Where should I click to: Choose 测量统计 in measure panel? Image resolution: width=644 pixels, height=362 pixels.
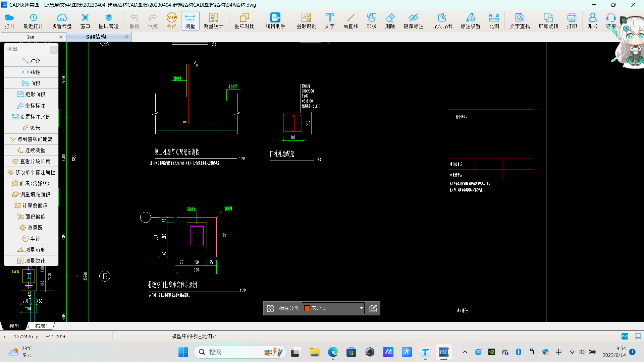31,261
